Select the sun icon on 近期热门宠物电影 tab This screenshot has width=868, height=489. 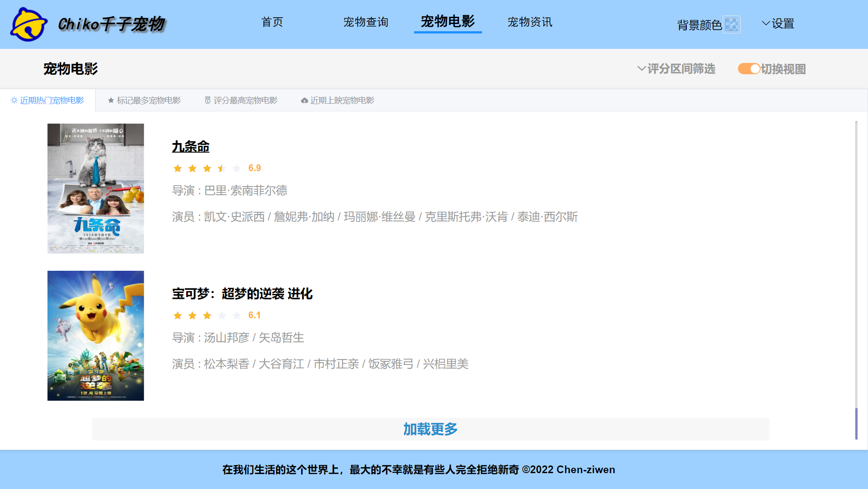(x=13, y=100)
